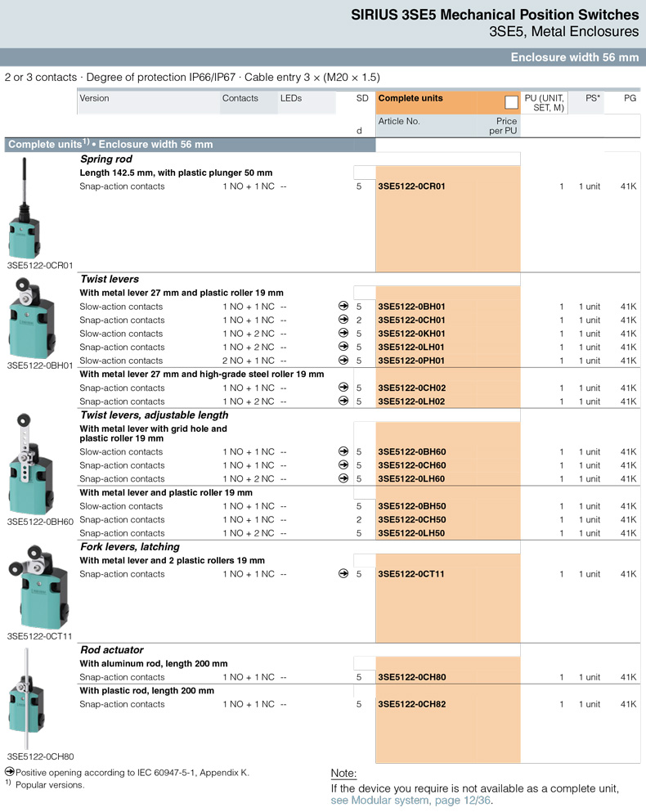Click the Contacts column header

240,98
